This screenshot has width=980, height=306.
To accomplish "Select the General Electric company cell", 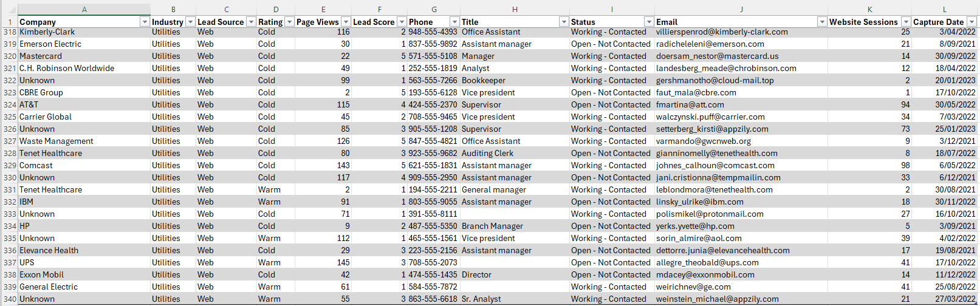I will coord(84,287).
